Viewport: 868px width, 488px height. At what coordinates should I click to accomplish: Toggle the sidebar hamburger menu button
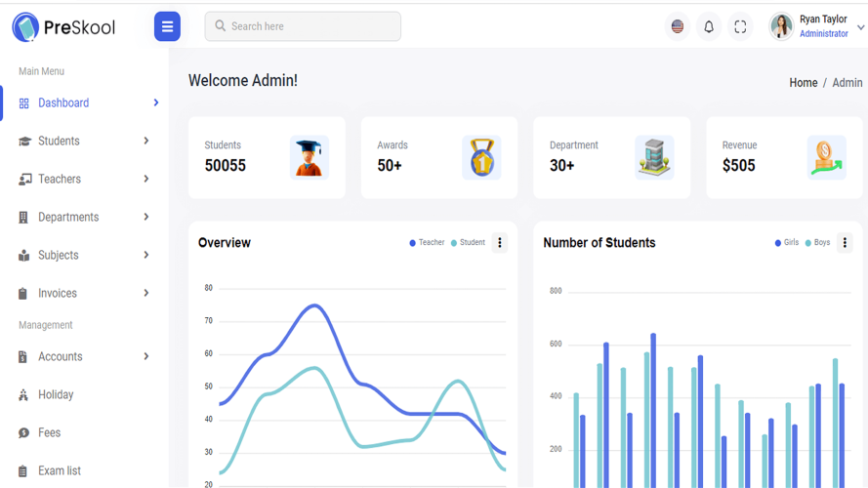point(167,26)
